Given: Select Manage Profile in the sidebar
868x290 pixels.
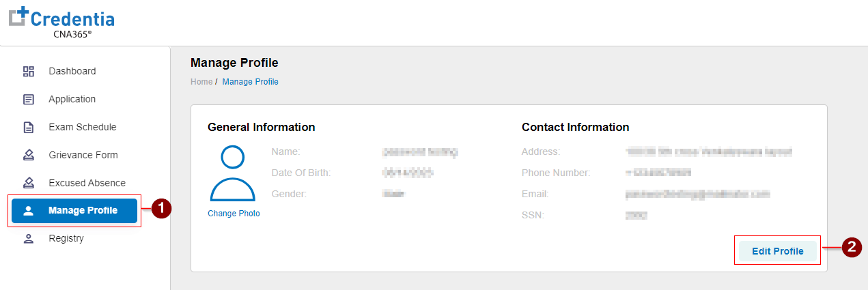Looking at the screenshot, I should 83,211.
